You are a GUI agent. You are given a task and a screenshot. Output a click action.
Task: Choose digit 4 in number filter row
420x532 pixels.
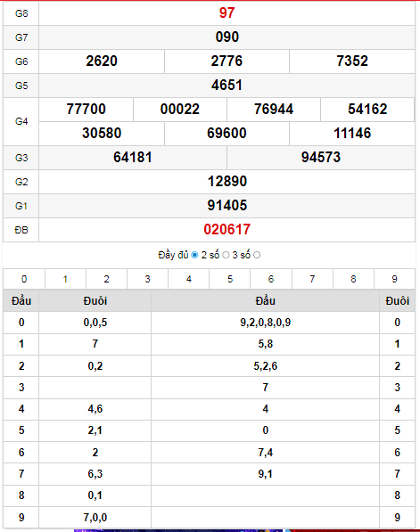point(189,279)
